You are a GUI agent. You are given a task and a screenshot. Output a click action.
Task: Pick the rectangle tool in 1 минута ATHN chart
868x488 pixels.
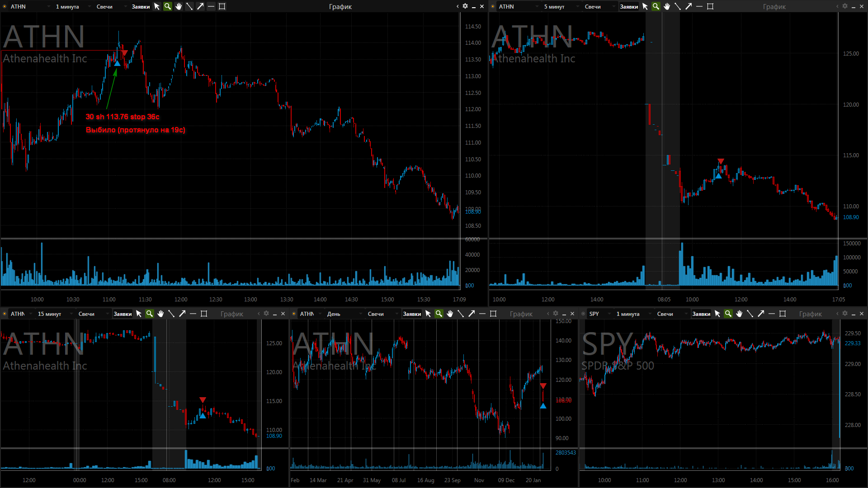click(x=222, y=6)
